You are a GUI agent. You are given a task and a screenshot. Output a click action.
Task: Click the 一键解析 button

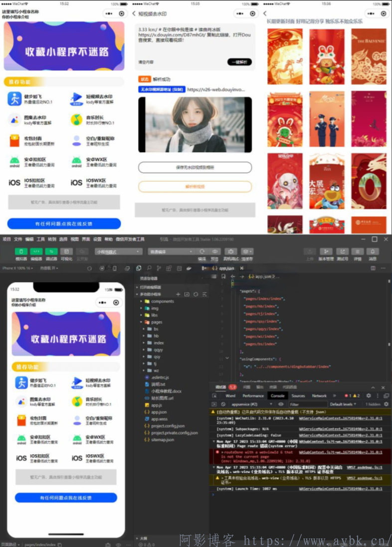(x=239, y=62)
